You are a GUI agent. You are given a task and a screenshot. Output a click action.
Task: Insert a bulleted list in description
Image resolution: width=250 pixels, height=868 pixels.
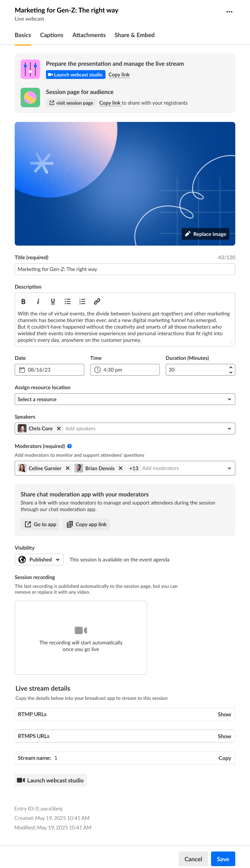(68, 301)
